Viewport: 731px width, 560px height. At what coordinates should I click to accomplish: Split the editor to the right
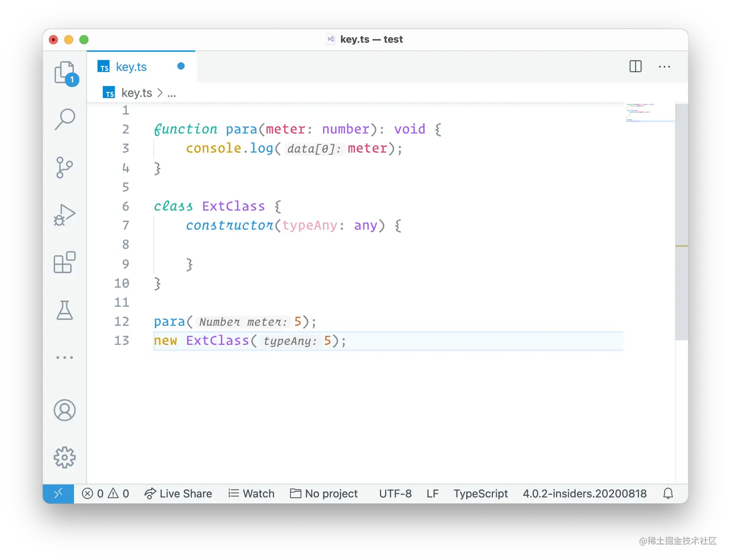[x=635, y=66]
